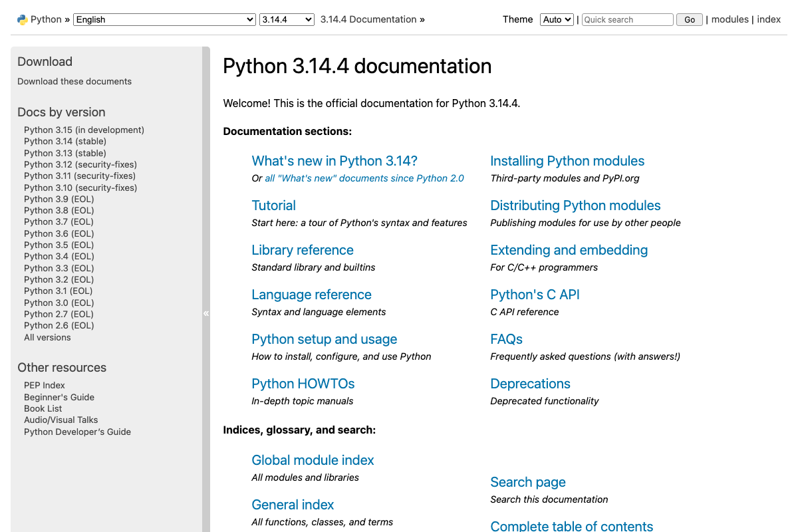Image resolution: width=798 pixels, height=532 pixels.
Task: Open Python 3.9 (EOL) docs
Action: click(x=59, y=199)
